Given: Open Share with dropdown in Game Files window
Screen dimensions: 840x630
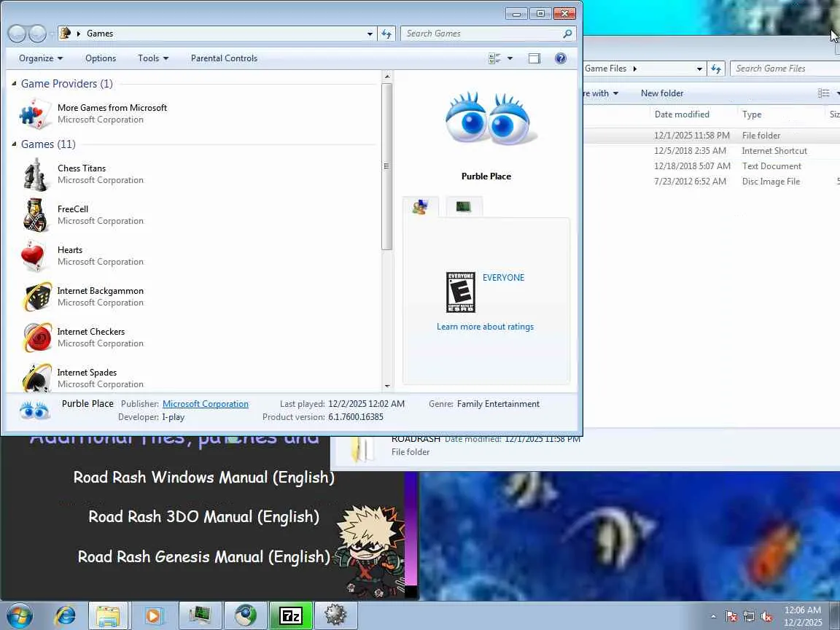Looking at the screenshot, I should (x=601, y=93).
